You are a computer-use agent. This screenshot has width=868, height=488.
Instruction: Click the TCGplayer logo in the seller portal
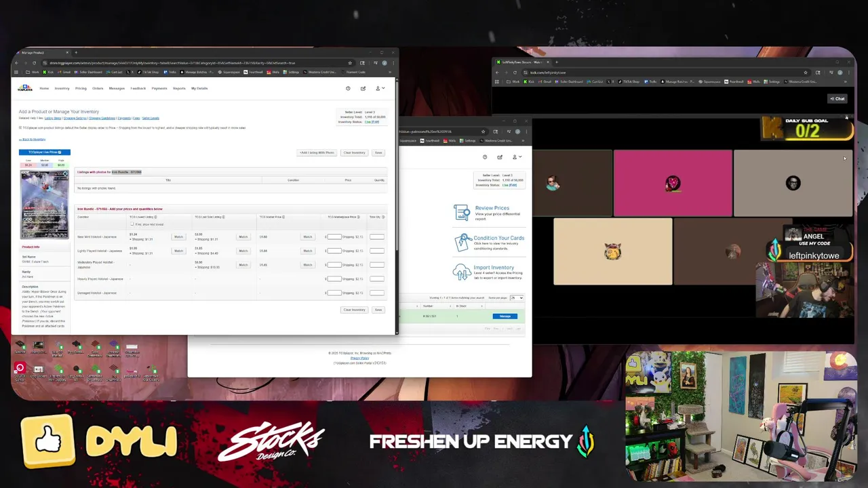(x=25, y=88)
